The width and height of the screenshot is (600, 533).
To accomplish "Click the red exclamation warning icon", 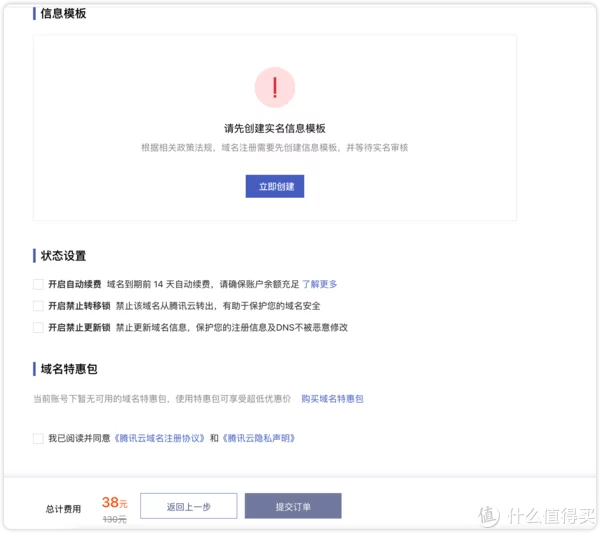I will pyautogui.click(x=275, y=87).
